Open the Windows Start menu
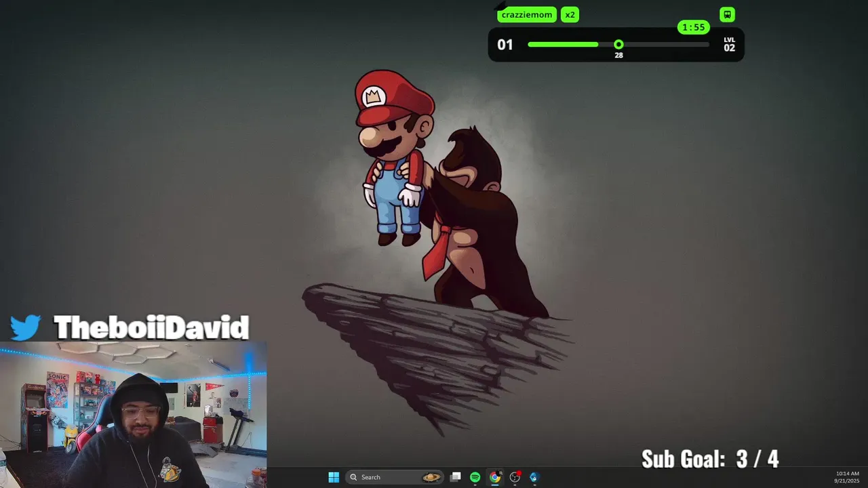This screenshot has height=488, width=868. click(x=334, y=477)
